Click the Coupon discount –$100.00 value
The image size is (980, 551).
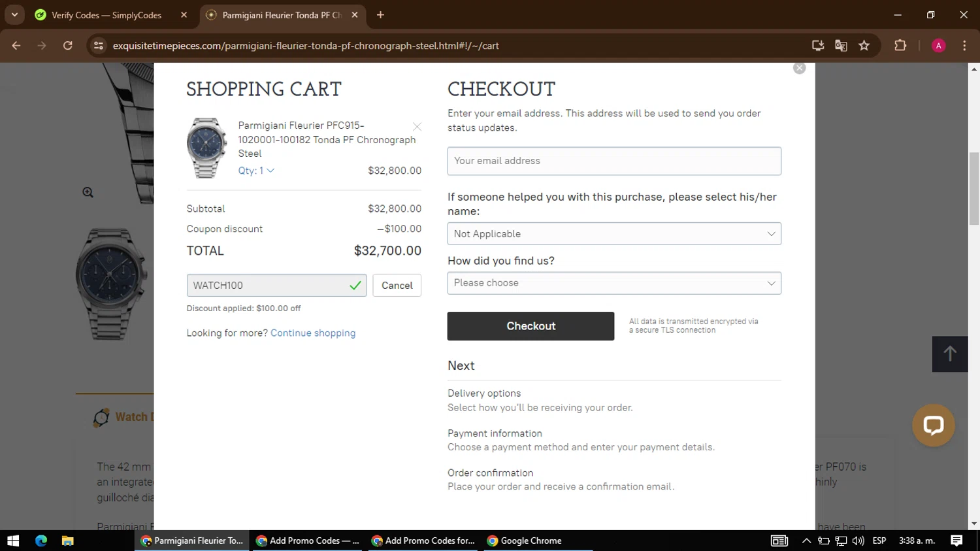pyautogui.click(x=399, y=229)
